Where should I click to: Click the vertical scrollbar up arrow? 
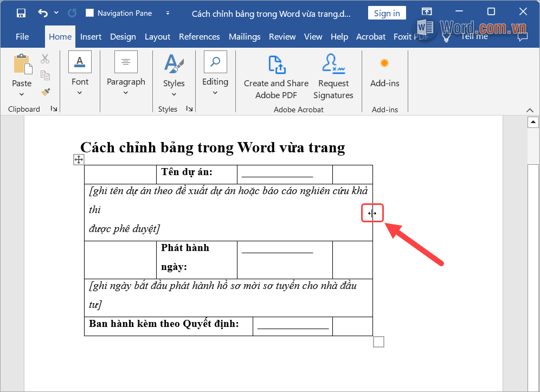tap(532, 121)
